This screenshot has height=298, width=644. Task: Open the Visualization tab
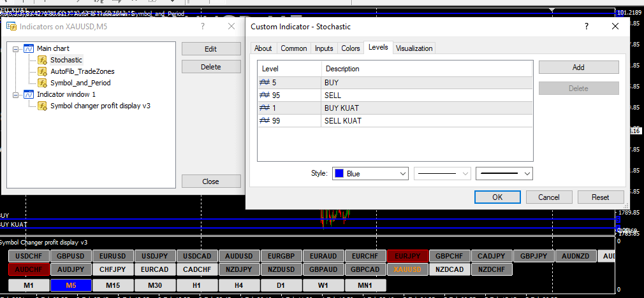414,48
